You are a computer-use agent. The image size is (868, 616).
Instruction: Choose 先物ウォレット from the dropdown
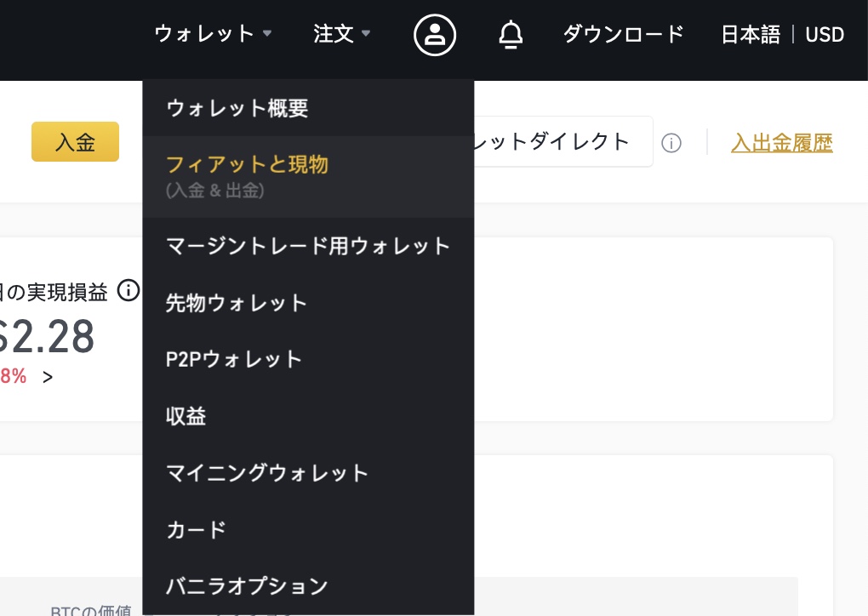(308, 303)
